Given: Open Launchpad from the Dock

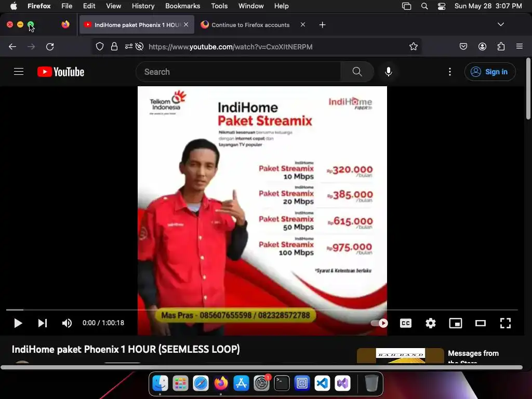Looking at the screenshot, I should [x=180, y=383].
